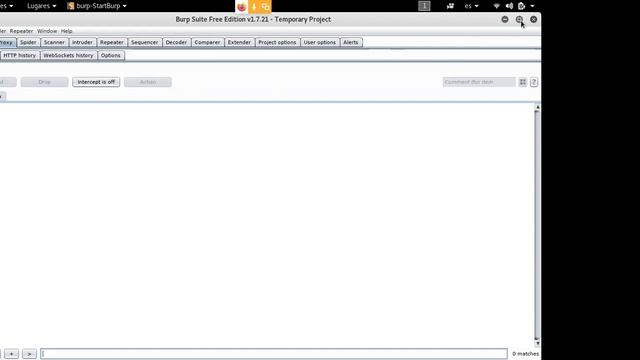Screen dimensions: 640x360
Task: Click the workspace indicator number 1
Action: point(424,6)
